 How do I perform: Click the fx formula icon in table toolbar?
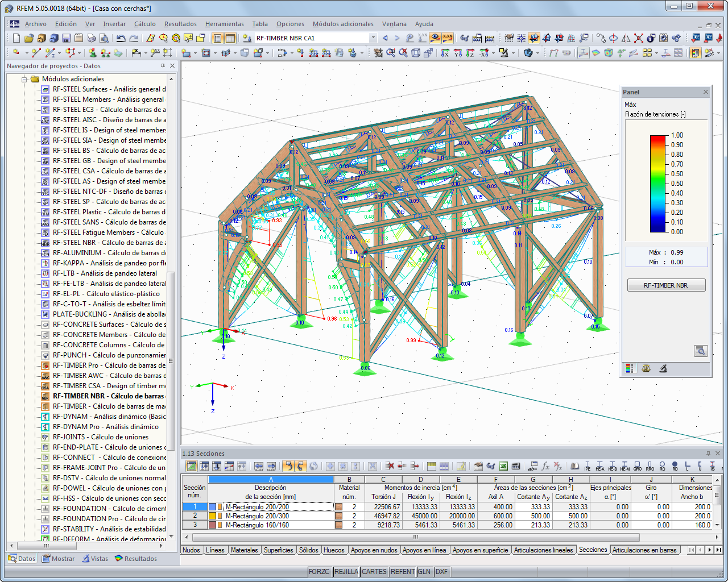pyautogui.click(x=545, y=466)
